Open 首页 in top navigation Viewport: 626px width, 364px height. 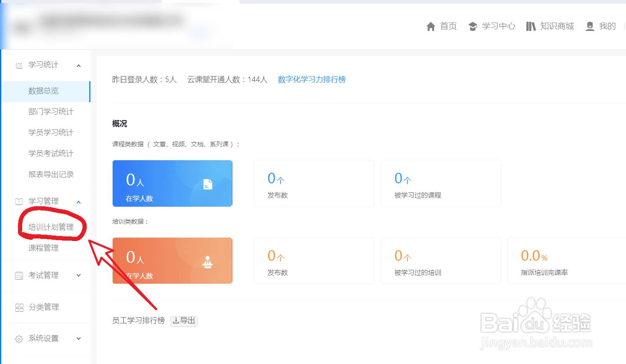click(x=448, y=26)
